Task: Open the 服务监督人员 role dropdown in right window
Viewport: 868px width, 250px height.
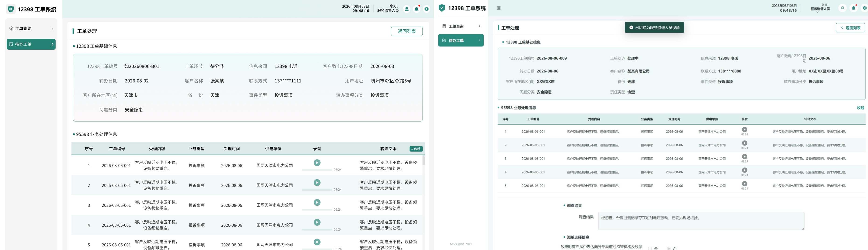Action: [820, 9]
